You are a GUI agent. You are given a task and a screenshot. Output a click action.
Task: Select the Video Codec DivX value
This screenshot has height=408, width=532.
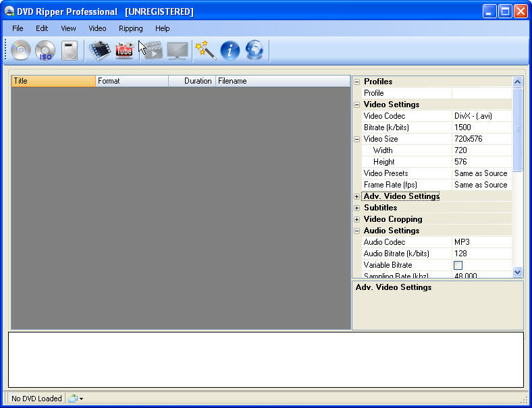482,116
